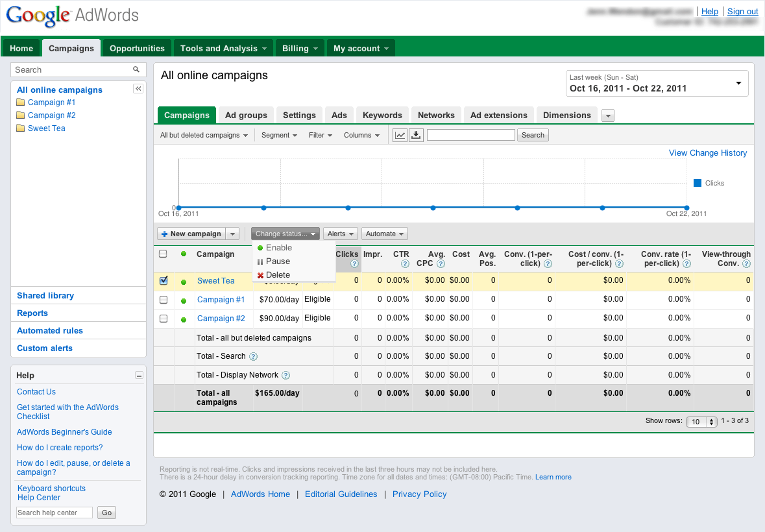Viewport: 765px width, 532px height.
Task: Click the Search help center field
Action: [54, 513]
